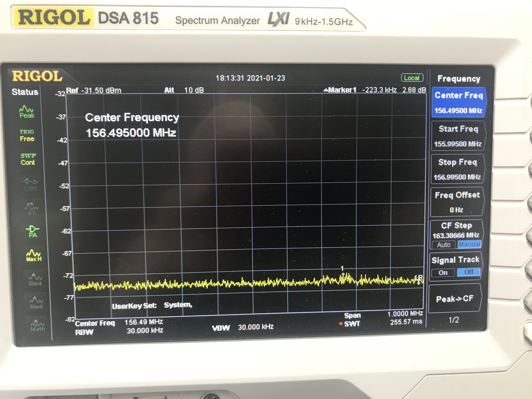Select the 156.99500 MHz Stop Freq value
Viewport: 532px width, 399px height.
click(457, 177)
